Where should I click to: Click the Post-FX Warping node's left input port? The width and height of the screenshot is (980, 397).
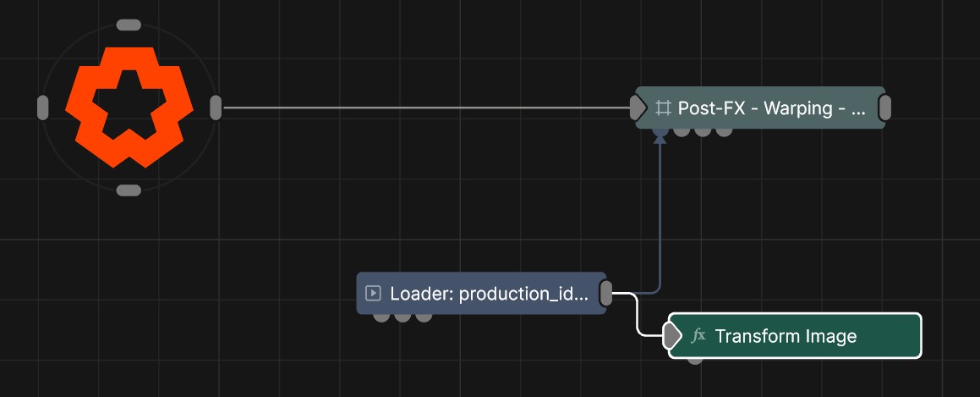pyautogui.click(x=637, y=108)
